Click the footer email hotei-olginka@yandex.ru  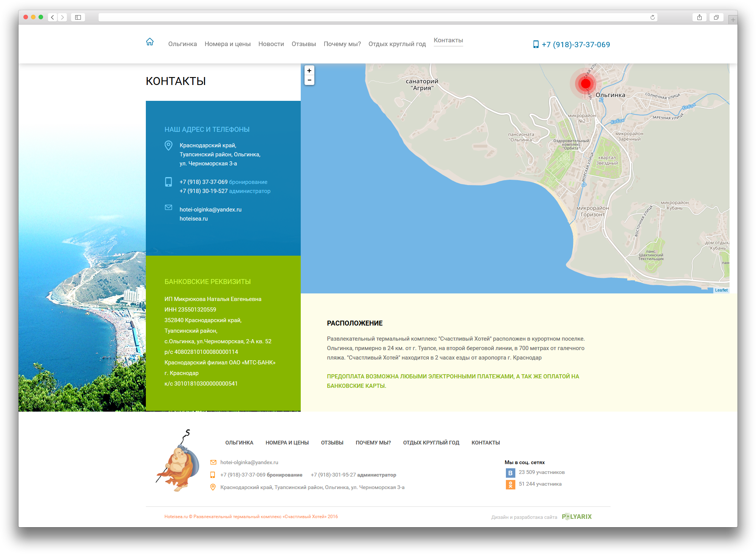click(249, 462)
